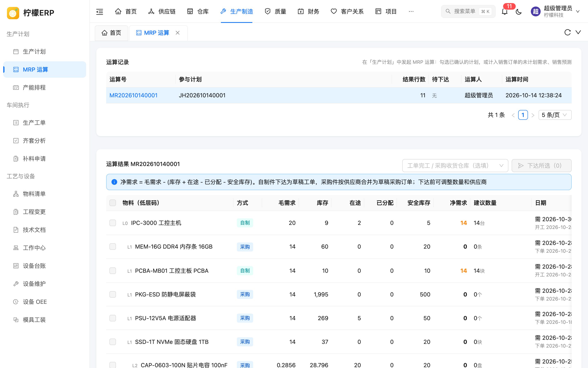The image size is (588, 368).
Task: Check the IPC-3000 工控主机 row
Action: 113,223
